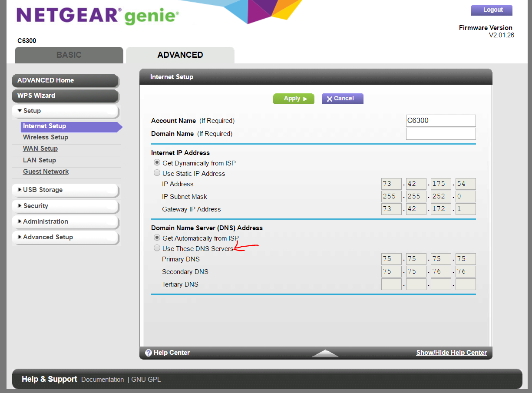Select Use Static IP Address option
Image resolution: width=532 pixels, height=393 pixels.
157,173
